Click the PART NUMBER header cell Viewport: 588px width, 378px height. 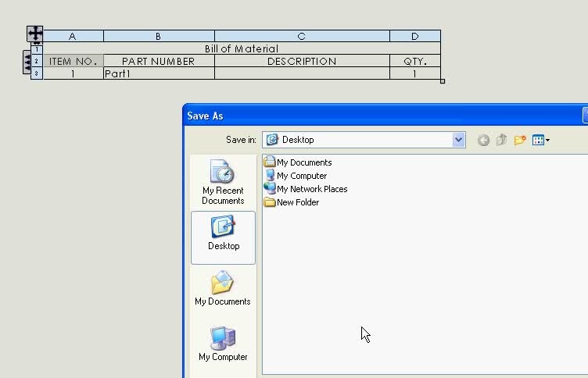pyautogui.click(x=159, y=61)
